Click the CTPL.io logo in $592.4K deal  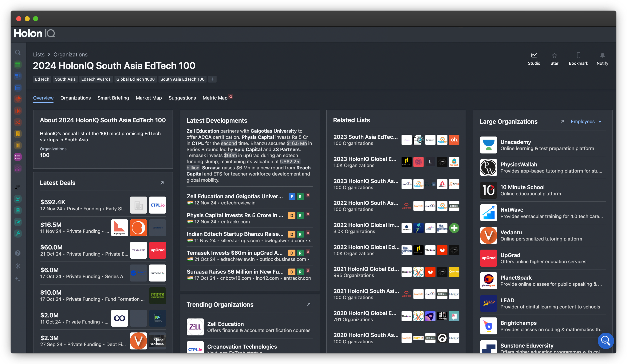click(158, 205)
